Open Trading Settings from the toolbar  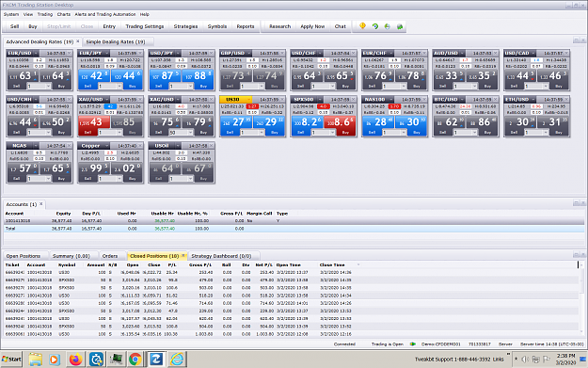[x=145, y=26]
